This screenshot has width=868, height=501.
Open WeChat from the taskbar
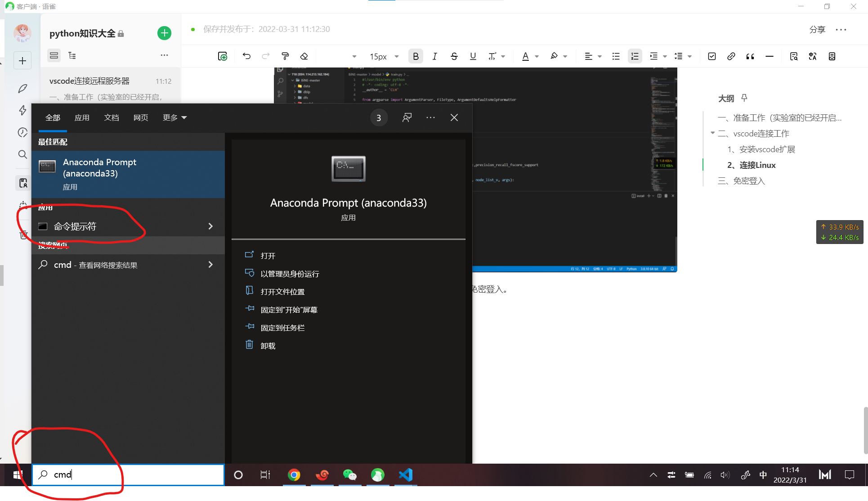coord(349,475)
